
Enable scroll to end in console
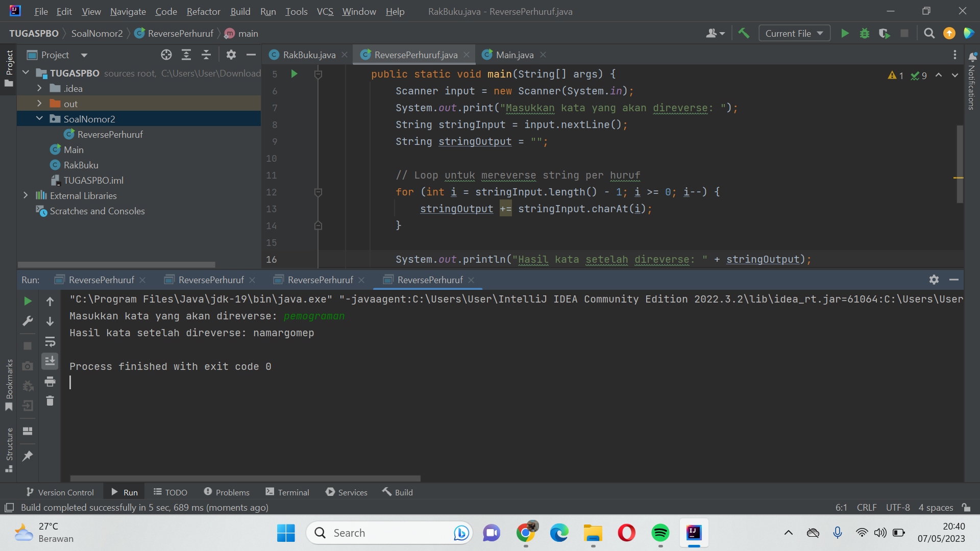click(50, 361)
